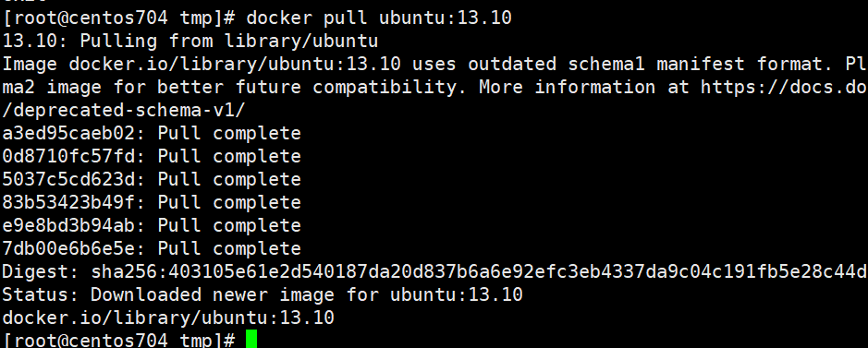This screenshot has height=348, width=868.
Task: Click layer ID a3ed95caeb02
Action: point(74,133)
